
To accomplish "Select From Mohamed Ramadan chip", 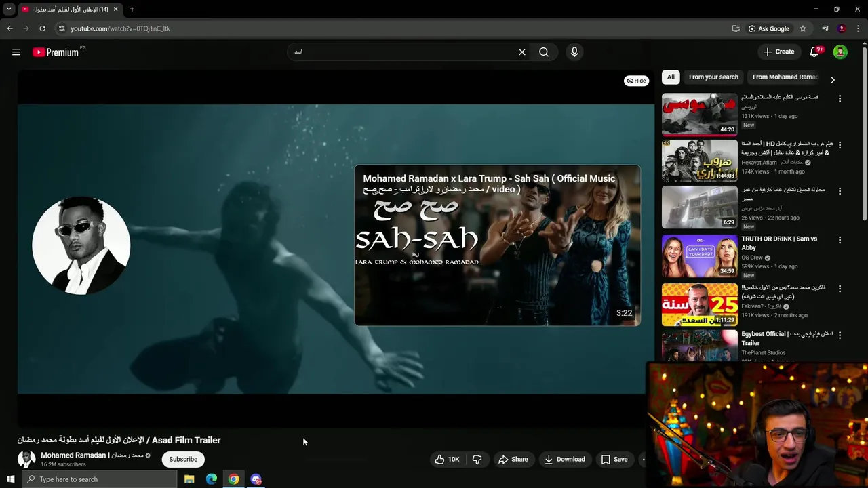I will click(785, 77).
